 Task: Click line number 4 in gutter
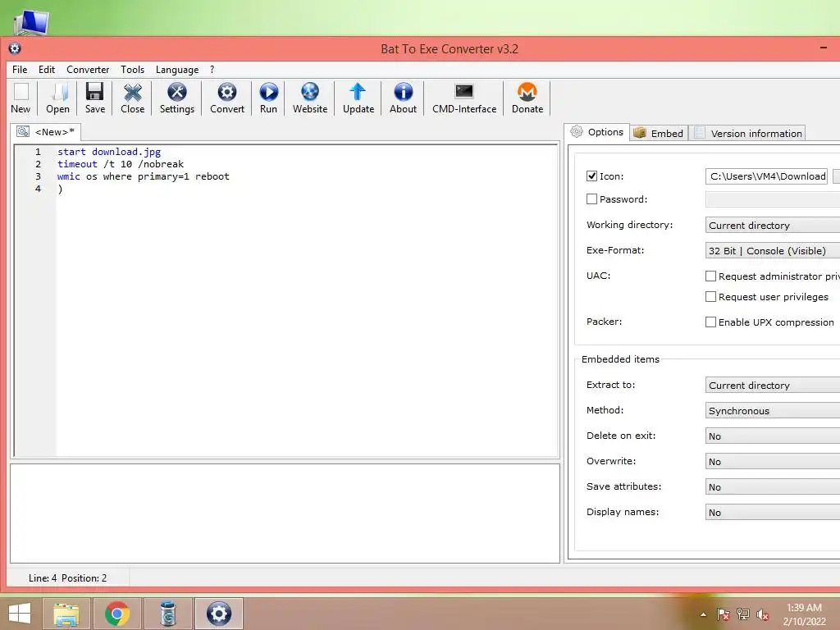click(x=38, y=189)
